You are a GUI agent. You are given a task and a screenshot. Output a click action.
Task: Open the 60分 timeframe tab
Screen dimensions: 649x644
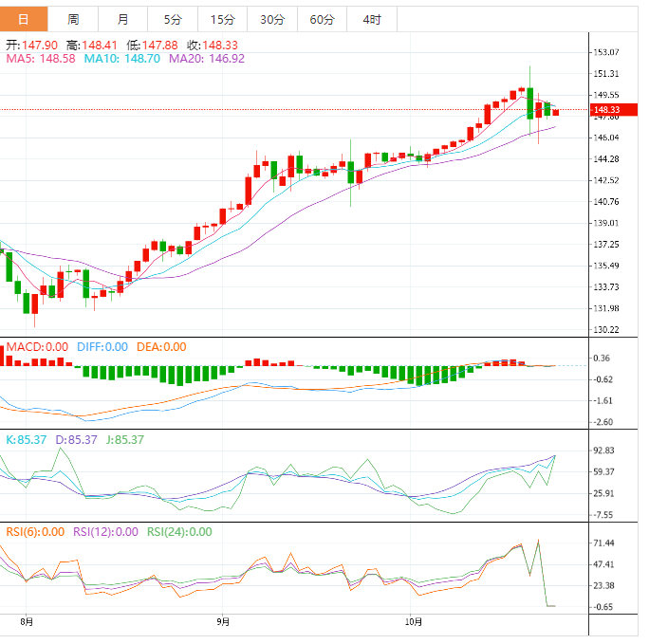(322, 19)
